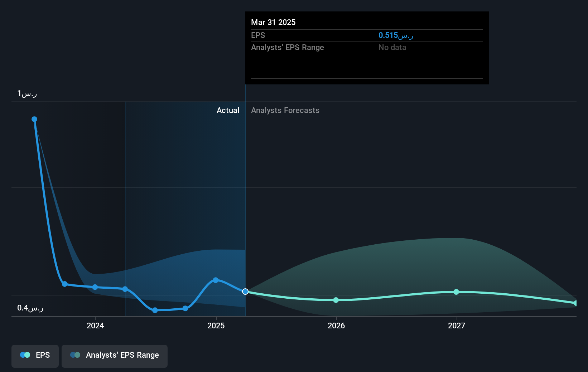Click the 1 y-axis label at top

pos(27,94)
